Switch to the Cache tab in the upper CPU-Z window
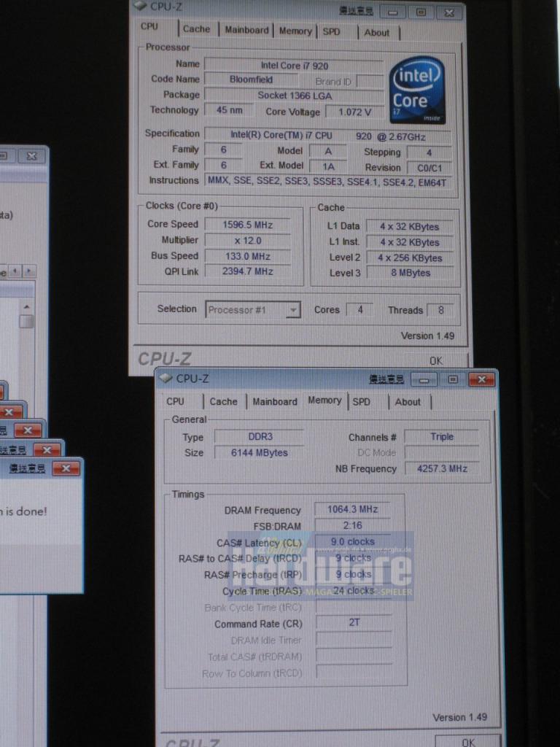Image resolution: width=560 pixels, height=747 pixels. click(x=197, y=29)
